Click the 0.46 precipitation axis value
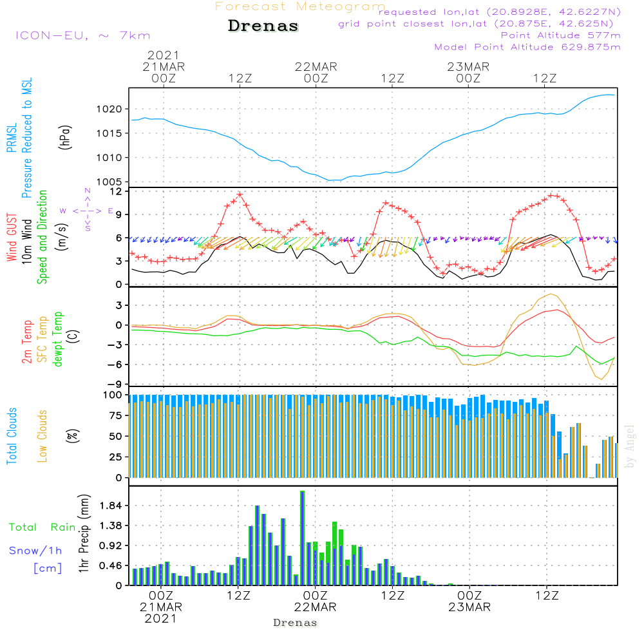Image resolution: width=644 pixels, height=644 pixels. (111, 566)
